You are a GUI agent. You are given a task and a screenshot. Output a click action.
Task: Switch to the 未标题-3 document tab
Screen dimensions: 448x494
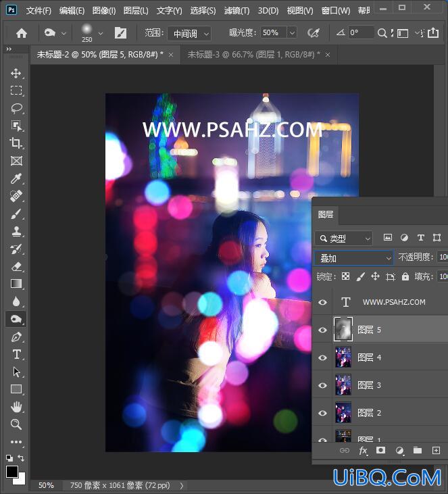point(254,55)
